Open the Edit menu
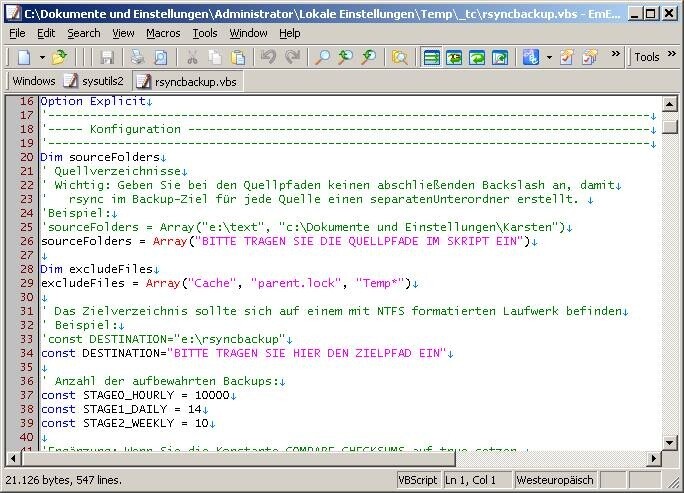 click(46, 33)
